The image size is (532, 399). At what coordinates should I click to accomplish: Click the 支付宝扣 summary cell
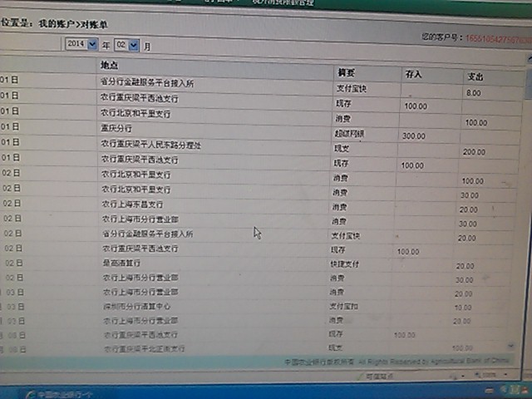pyautogui.click(x=343, y=306)
